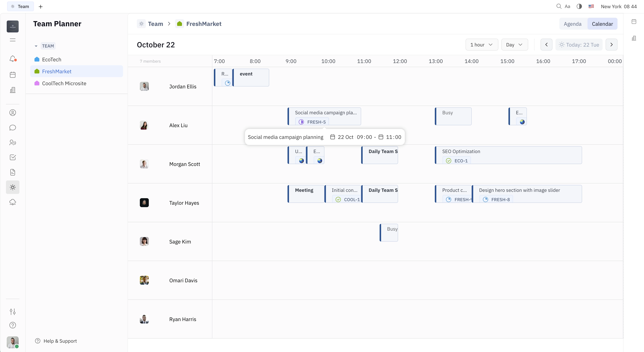Image resolution: width=644 pixels, height=352 pixels.
Task: Open the Day view dropdown
Action: 514,45
